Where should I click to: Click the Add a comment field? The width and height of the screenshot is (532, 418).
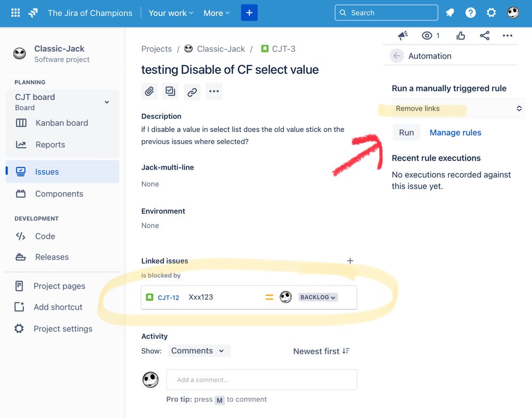[x=261, y=380]
